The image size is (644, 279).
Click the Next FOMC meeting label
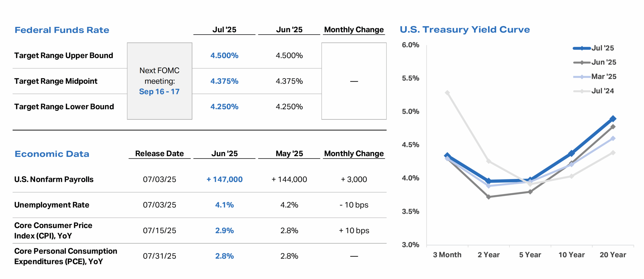pyautogui.click(x=159, y=76)
